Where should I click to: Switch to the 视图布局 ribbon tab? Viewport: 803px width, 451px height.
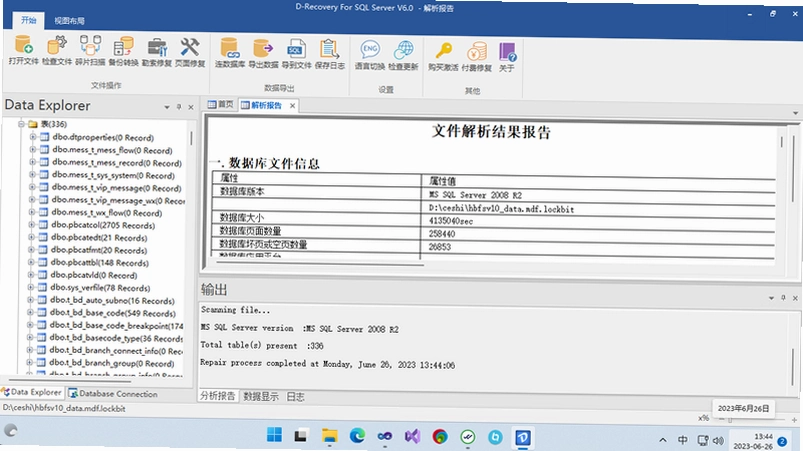tap(70, 20)
